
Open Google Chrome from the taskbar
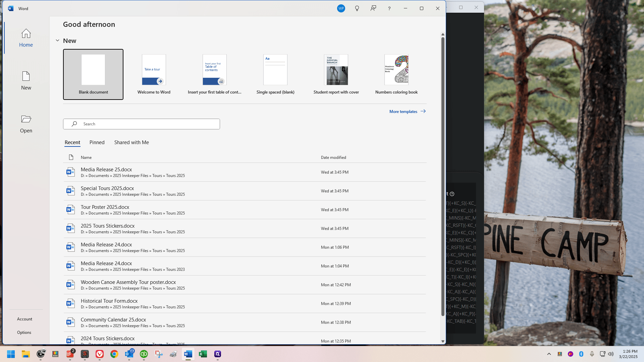pos(114,354)
